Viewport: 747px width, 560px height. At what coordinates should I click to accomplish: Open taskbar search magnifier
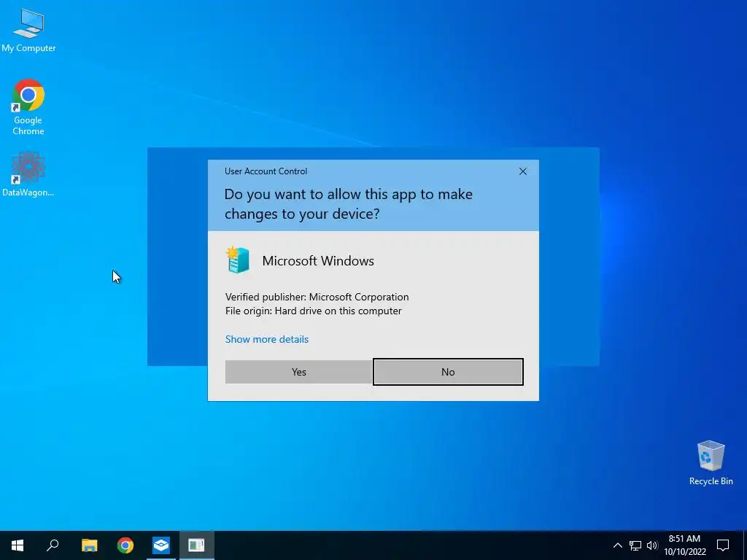click(53, 545)
